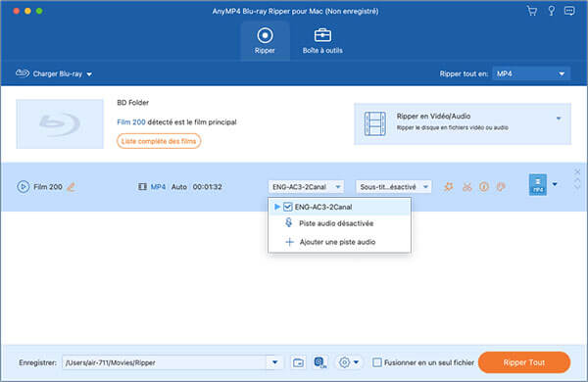This screenshot has width=588, height=382.
Task: Click the Film 200 blue link
Action: (x=131, y=122)
